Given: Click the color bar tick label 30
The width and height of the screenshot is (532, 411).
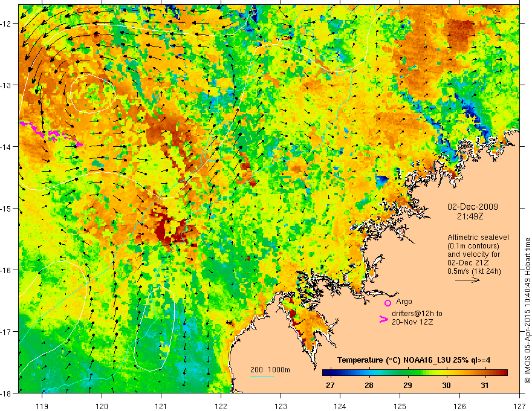Looking at the screenshot, I should coord(446,385).
